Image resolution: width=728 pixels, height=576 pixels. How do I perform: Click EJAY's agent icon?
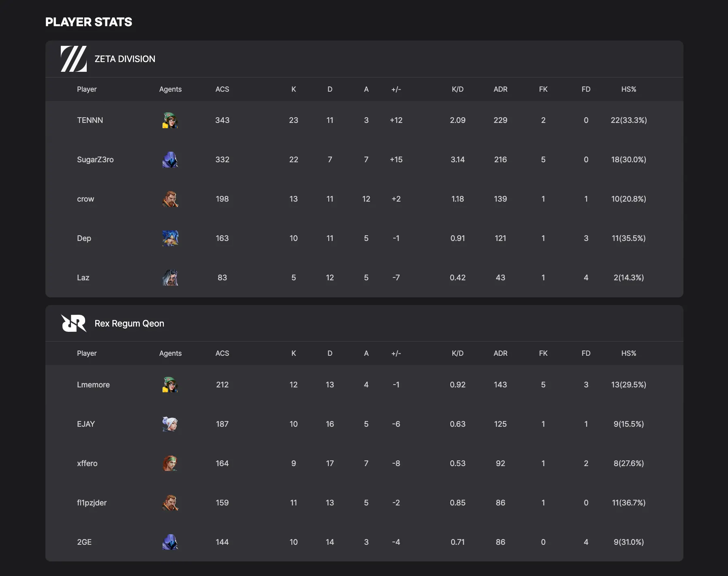pyautogui.click(x=170, y=424)
